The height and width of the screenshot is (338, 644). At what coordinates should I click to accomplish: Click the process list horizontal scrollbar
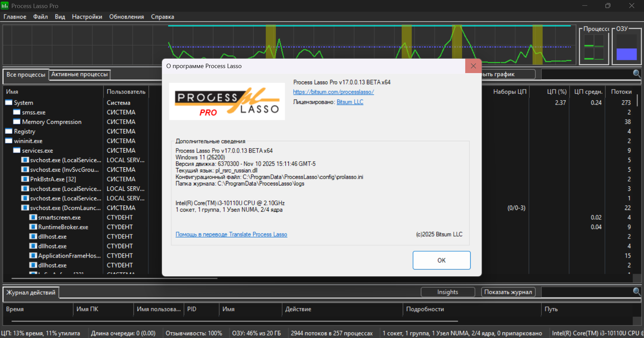[114, 278]
